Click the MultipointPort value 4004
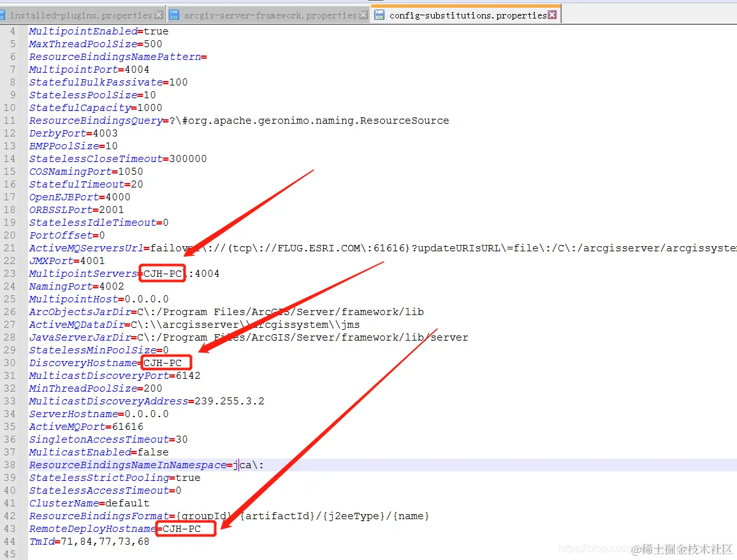 pyautogui.click(x=137, y=69)
